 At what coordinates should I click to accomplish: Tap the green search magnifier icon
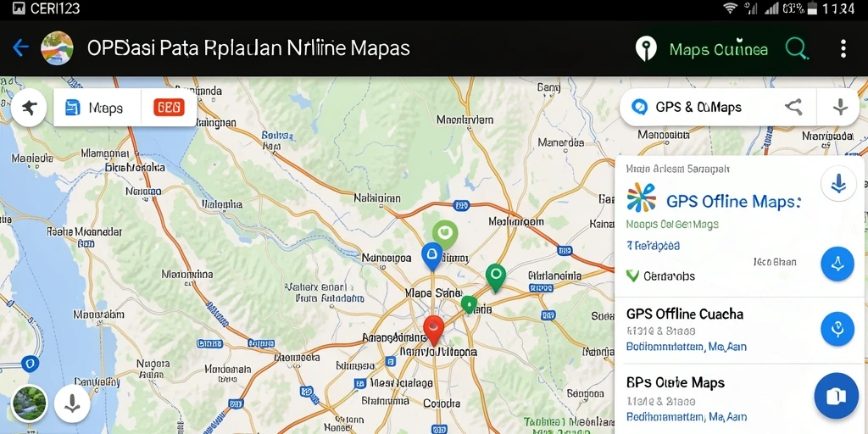tap(797, 48)
